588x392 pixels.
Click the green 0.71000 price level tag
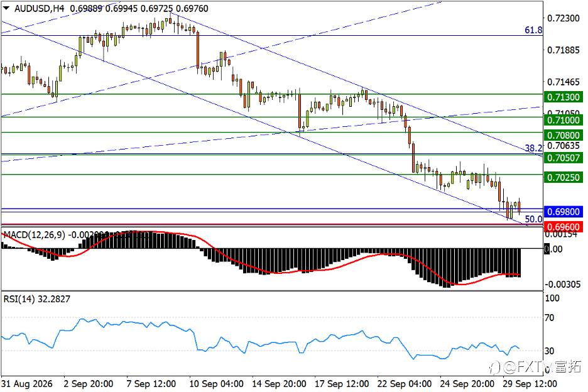tap(563, 120)
